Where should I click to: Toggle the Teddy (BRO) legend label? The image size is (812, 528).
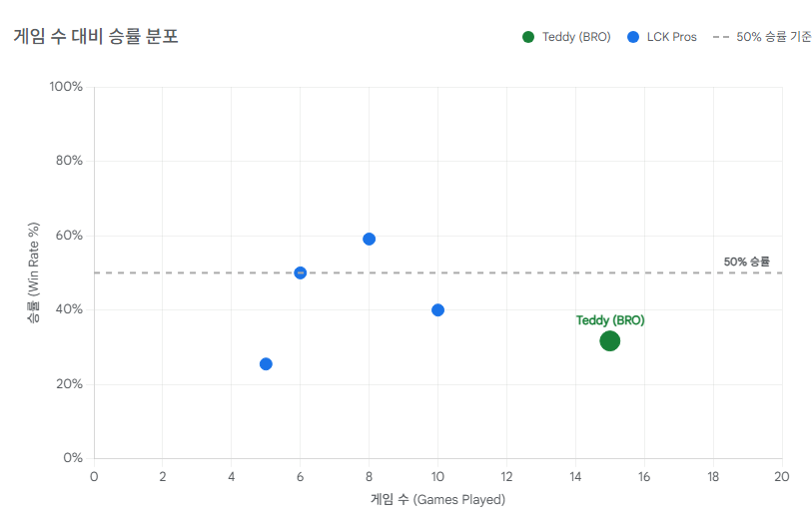click(576, 37)
